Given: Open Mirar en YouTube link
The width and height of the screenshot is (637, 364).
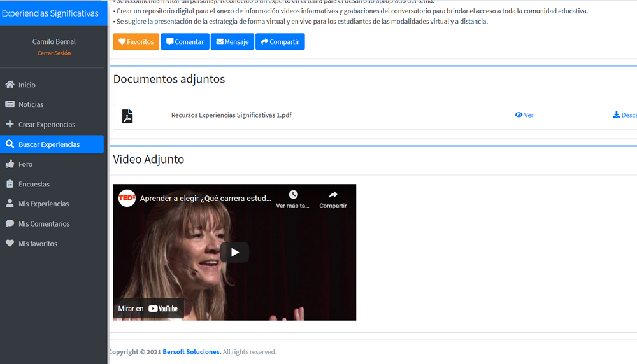Looking at the screenshot, I should (x=148, y=309).
